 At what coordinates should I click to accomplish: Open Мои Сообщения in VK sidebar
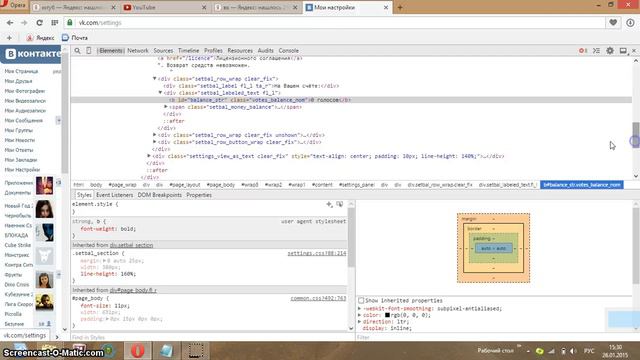tap(24, 120)
